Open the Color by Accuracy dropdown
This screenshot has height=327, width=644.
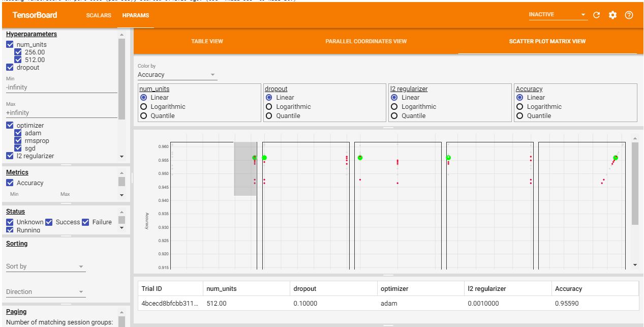[177, 75]
